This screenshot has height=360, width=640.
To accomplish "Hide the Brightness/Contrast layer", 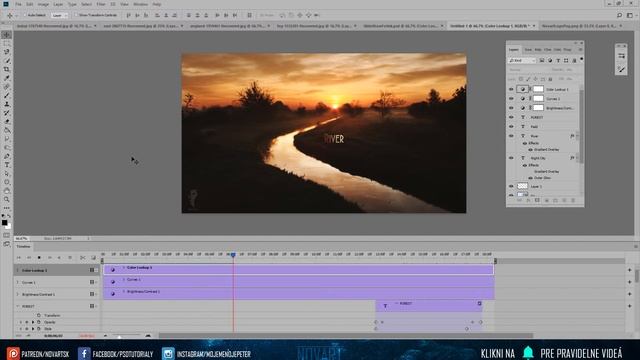I will point(511,108).
